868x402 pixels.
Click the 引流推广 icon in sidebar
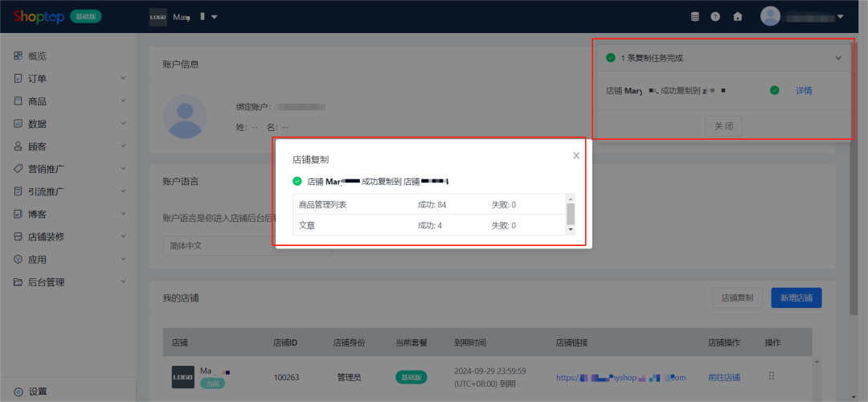[x=18, y=191]
